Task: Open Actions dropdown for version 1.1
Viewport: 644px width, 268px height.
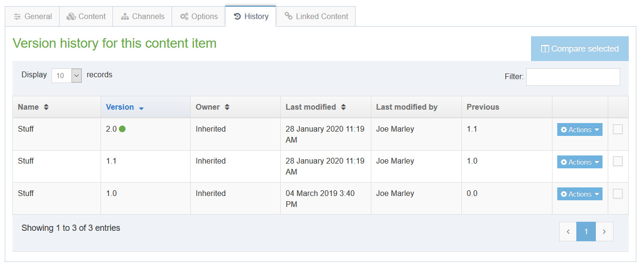Action: pyautogui.click(x=580, y=162)
